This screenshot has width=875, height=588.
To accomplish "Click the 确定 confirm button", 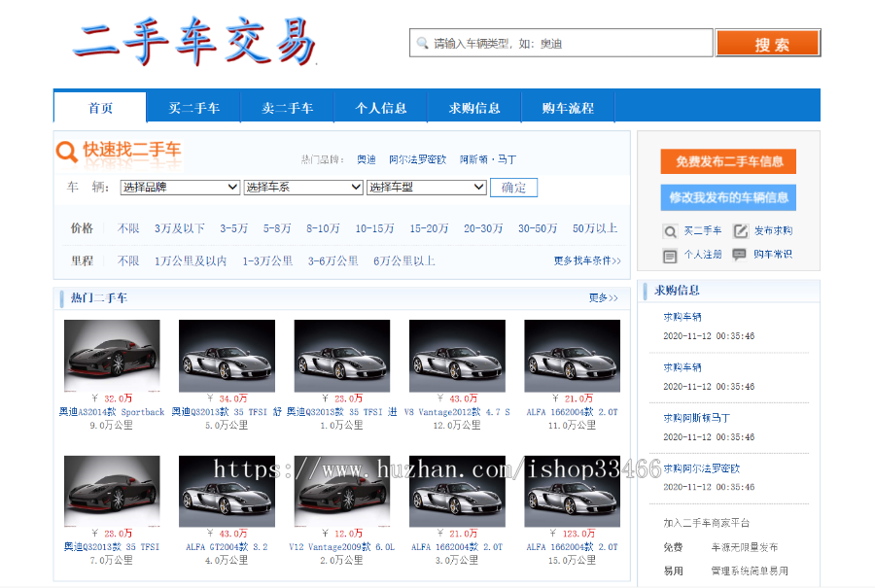I will coord(513,187).
